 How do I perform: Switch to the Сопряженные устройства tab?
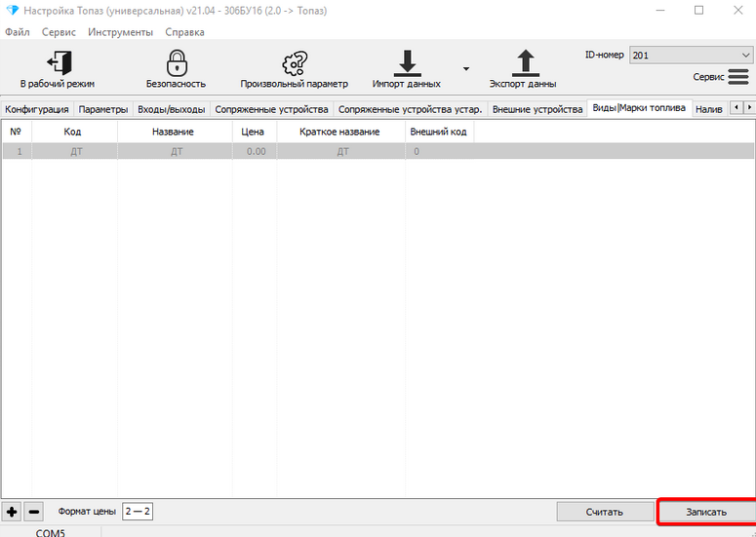coord(271,109)
